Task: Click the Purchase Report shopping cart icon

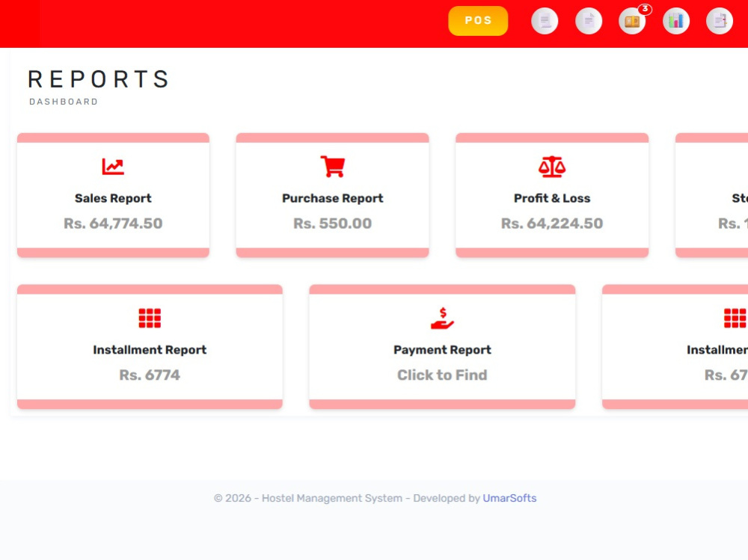Action: point(333,167)
